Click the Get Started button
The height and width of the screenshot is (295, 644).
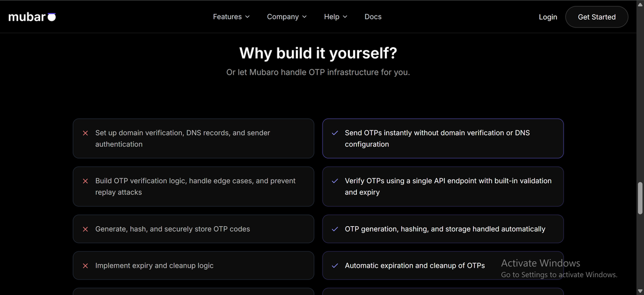coord(597,17)
